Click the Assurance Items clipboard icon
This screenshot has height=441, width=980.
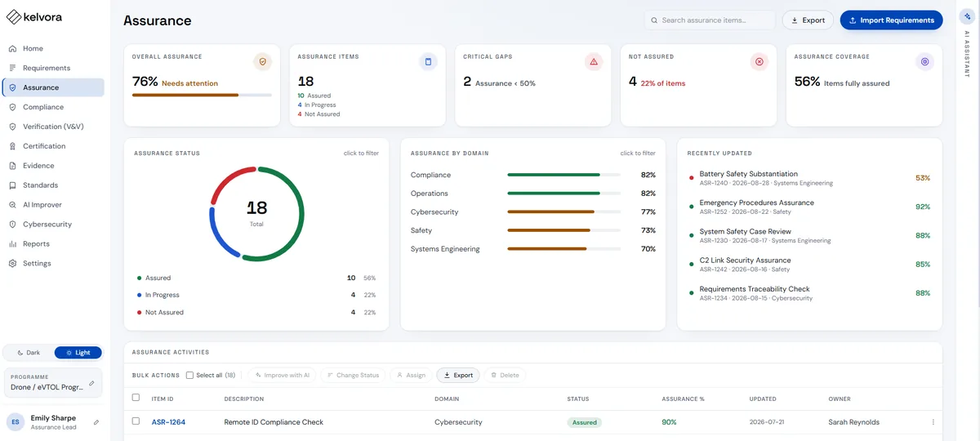click(x=428, y=61)
